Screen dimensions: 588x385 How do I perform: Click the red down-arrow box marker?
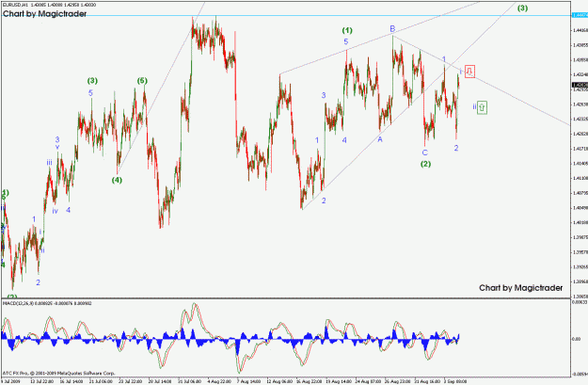469,72
